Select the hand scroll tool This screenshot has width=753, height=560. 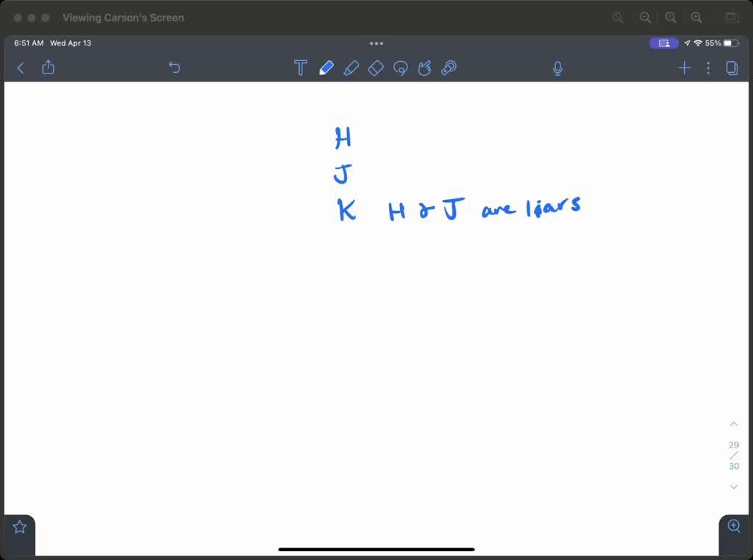(424, 68)
